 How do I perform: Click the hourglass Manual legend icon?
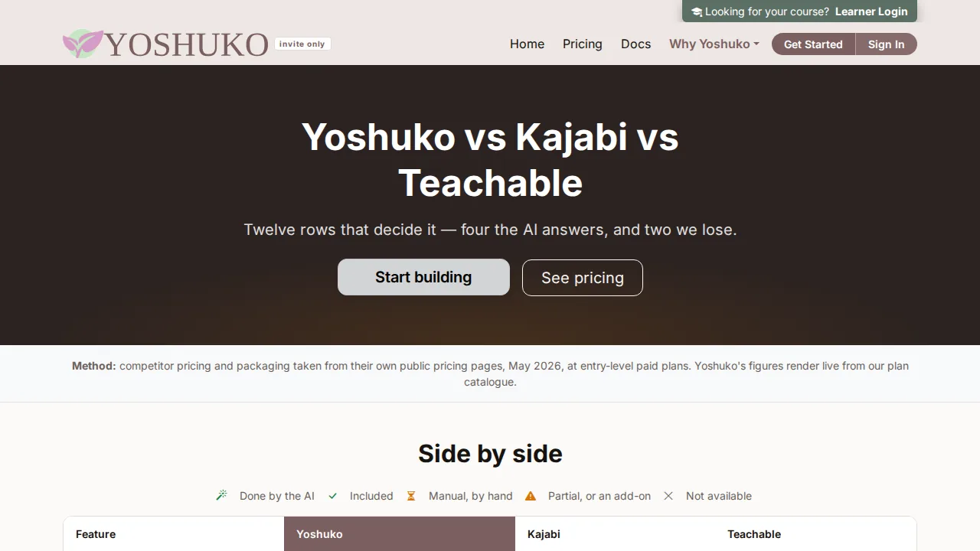[x=411, y=496]
